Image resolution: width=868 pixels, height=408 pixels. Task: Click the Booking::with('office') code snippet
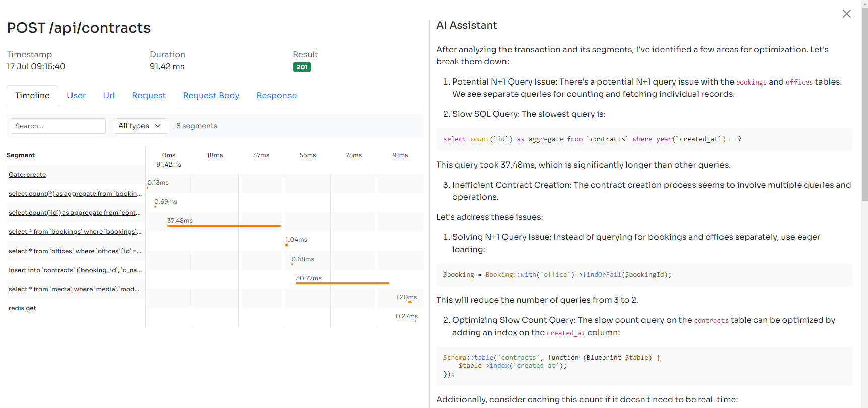click(644, 275)
